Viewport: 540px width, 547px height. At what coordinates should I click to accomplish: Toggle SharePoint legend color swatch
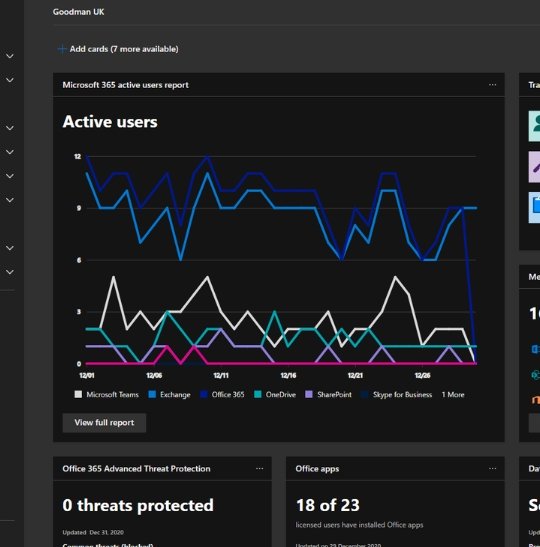coord(309,395)
